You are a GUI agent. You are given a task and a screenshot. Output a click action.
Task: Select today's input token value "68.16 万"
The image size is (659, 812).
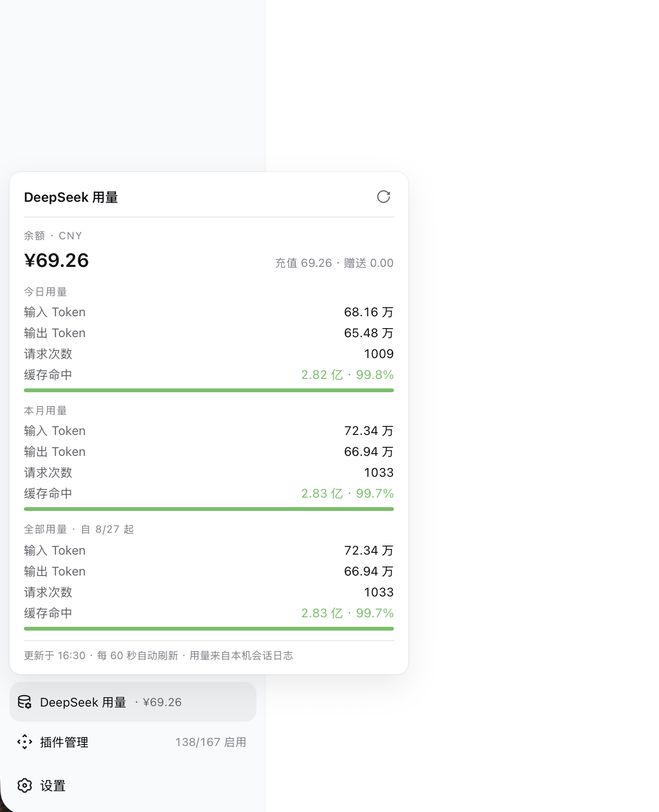[369, 312]
